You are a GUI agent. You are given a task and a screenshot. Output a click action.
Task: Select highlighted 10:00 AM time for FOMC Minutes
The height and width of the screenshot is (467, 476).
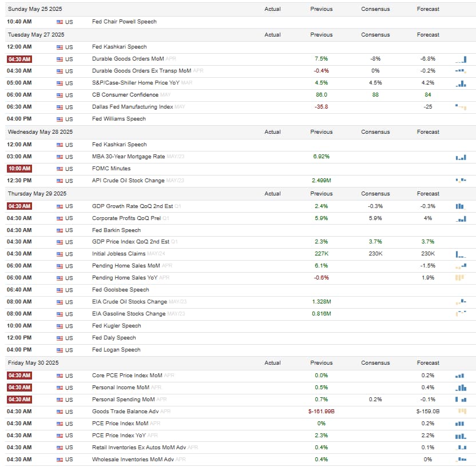[19, 169]
